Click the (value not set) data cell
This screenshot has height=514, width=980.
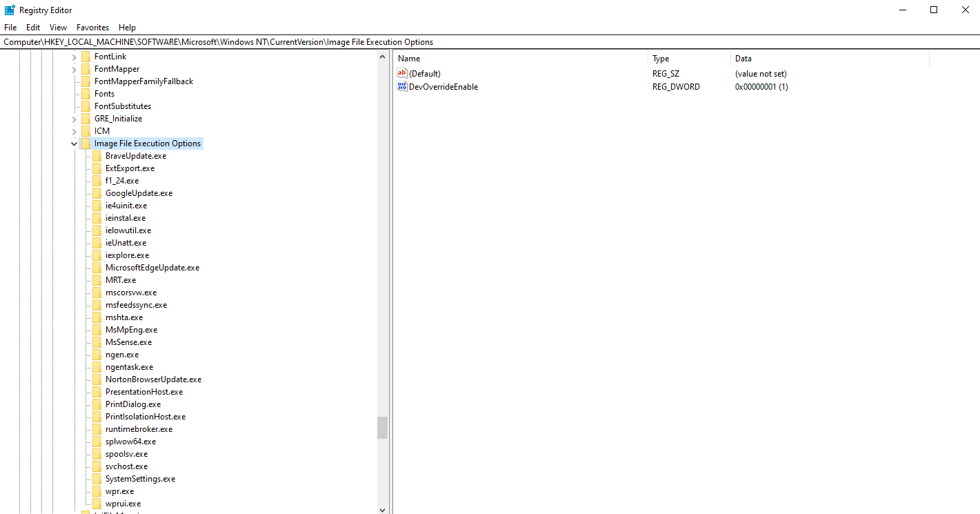(761, 74)
